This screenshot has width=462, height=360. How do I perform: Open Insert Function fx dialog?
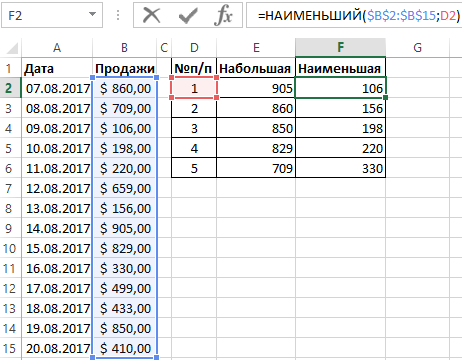(223, 15)
